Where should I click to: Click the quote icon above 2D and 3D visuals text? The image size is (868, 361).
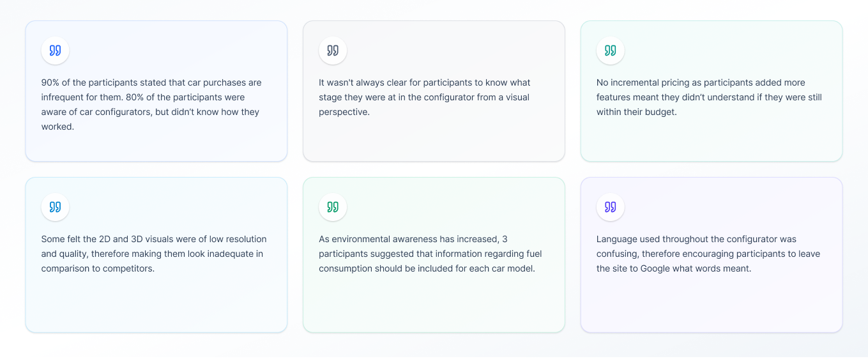55,207
